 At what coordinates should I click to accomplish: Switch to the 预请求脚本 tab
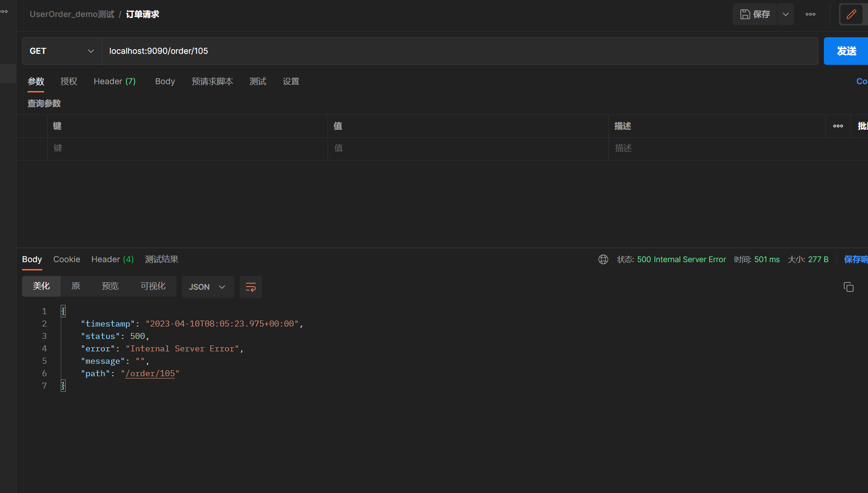coord(212,81)
